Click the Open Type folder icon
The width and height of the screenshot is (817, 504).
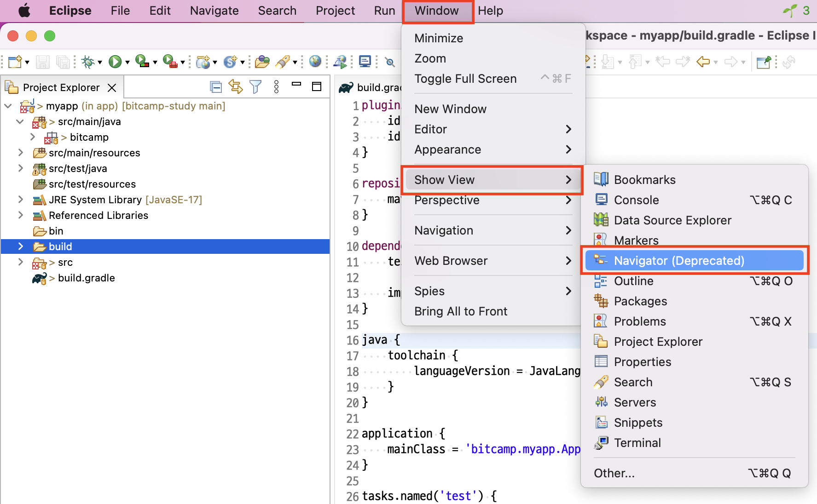point(262,62)
